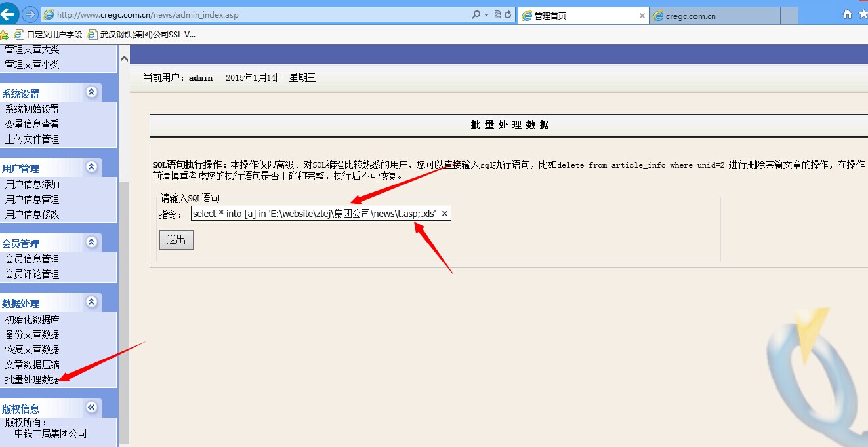This screenshot has width=868, height=447.
Task: Open 批量处理数据
Action: (x=32, y=379)
